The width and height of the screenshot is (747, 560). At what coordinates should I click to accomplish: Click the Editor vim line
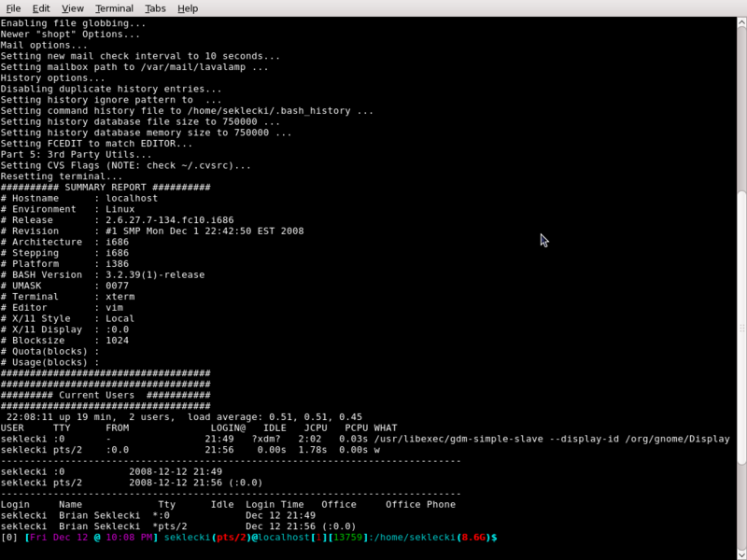pos(62,308)
